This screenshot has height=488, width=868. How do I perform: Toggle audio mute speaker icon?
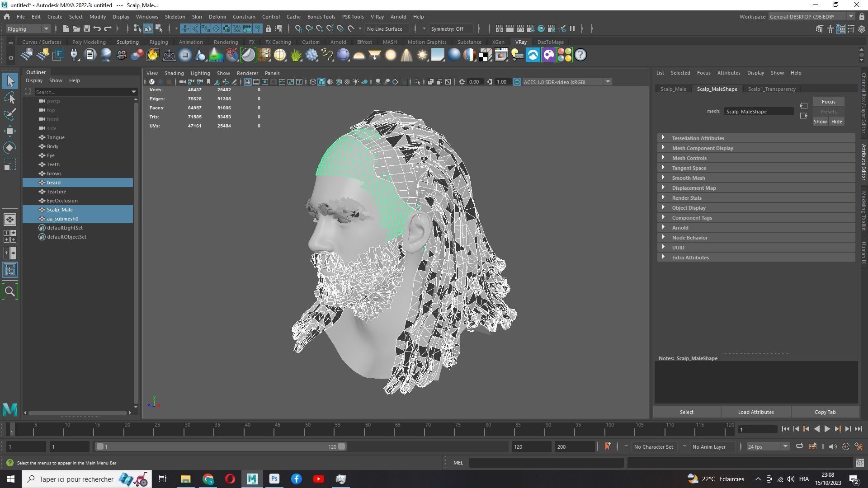[832, 447]
